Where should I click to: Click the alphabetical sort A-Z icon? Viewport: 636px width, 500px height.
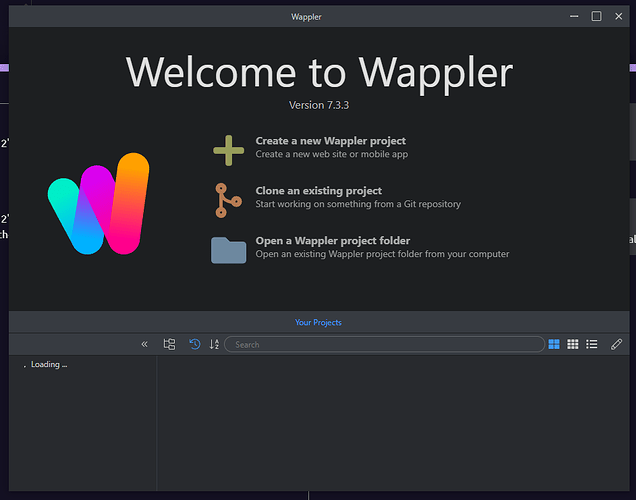pos(214,344)
